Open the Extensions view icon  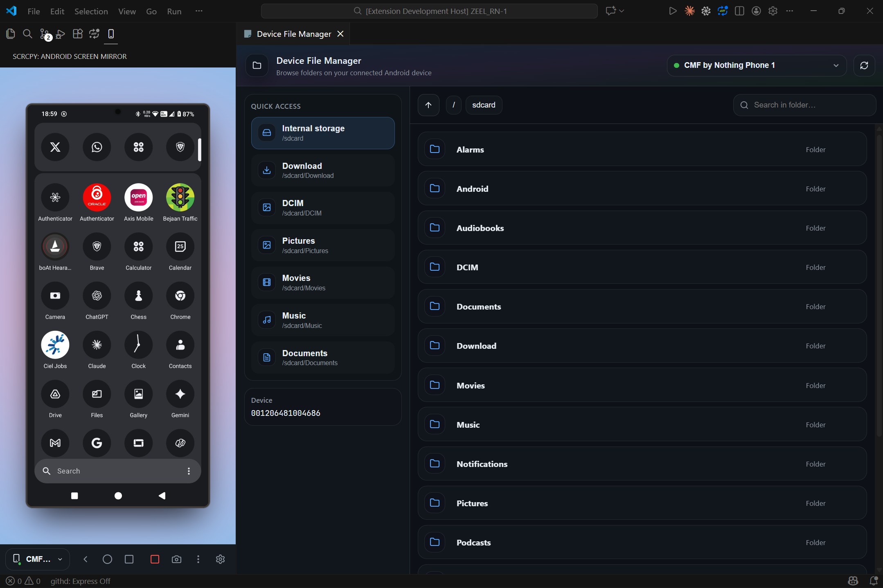(x=77, y=34)
